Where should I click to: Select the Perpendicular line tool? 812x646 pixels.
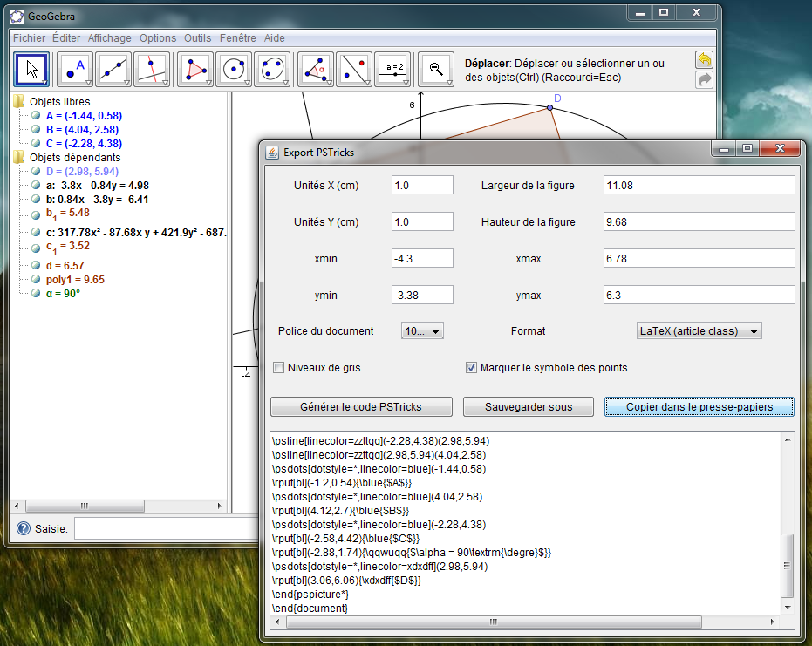152,69
